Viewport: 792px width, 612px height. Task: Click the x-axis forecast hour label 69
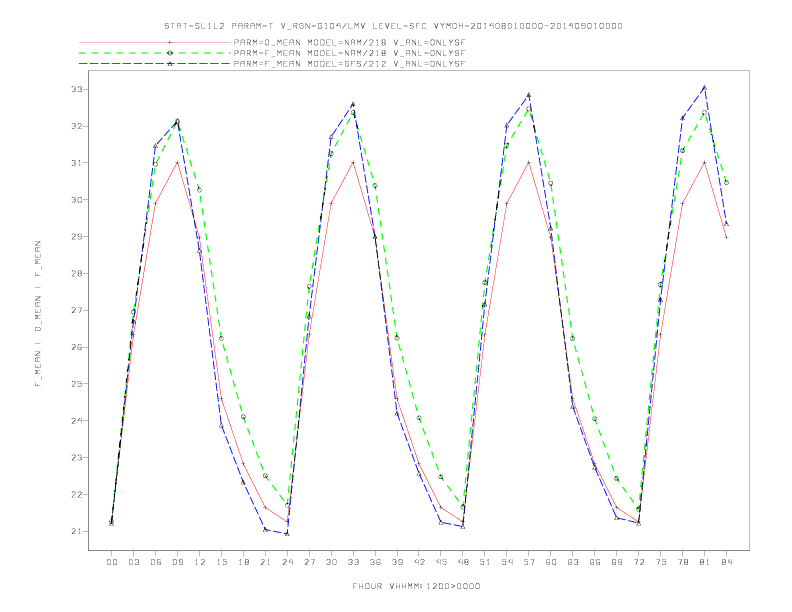617,562
